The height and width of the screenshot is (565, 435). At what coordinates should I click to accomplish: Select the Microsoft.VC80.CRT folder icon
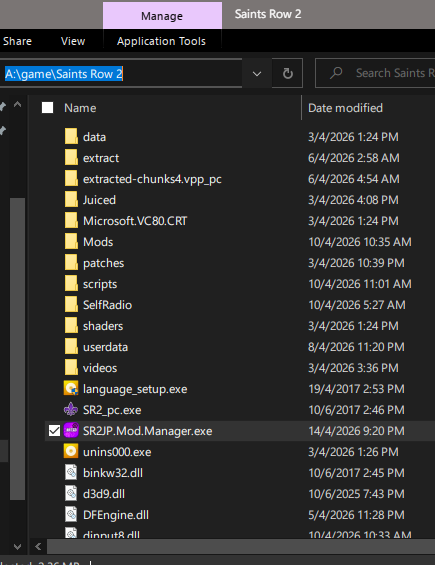coord(71,221)
